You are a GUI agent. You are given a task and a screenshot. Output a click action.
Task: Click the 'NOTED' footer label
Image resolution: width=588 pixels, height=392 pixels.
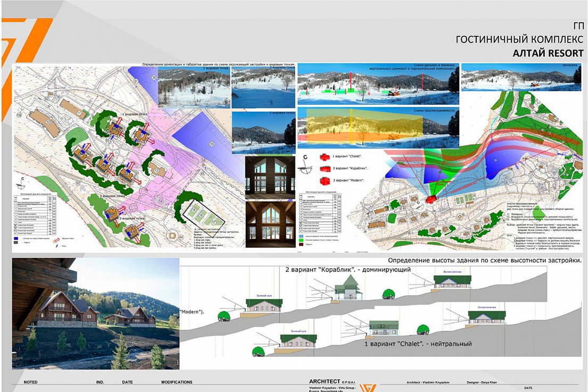[30, 382]
